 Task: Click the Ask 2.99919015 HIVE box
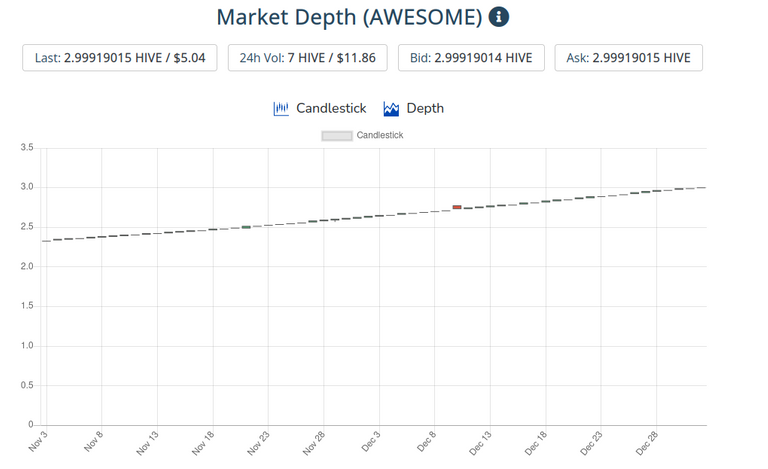pyautogui.click(x=628, y=58)
